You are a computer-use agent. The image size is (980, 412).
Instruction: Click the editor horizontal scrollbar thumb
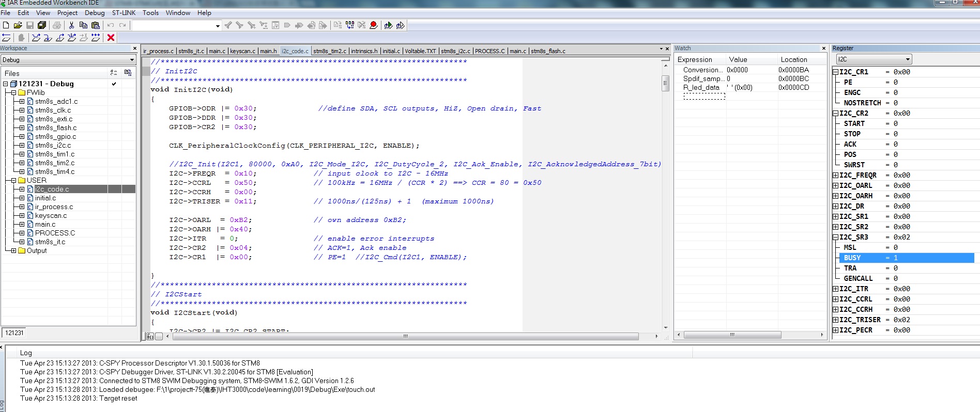pyautogui.click(x=406, y=336)
